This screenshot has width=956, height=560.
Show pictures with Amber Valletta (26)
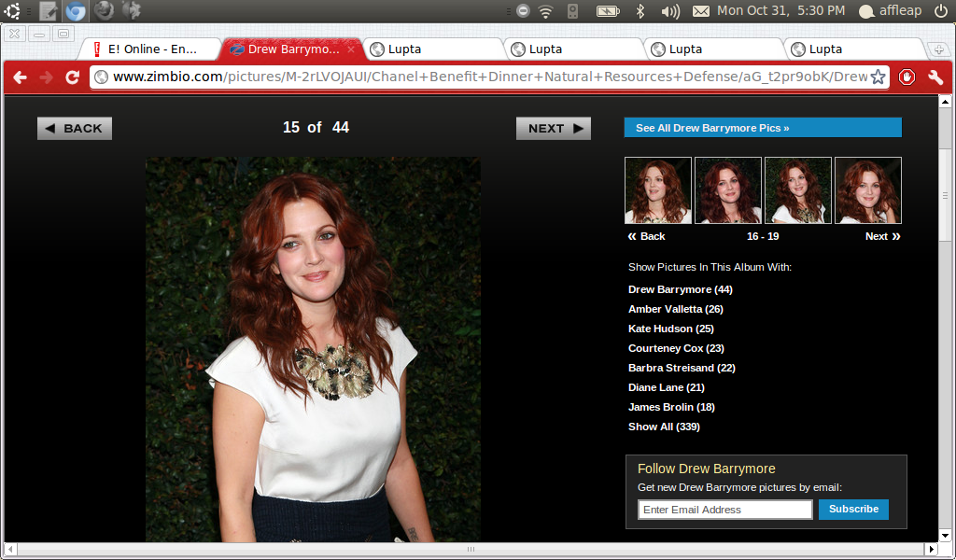[676, 309]
